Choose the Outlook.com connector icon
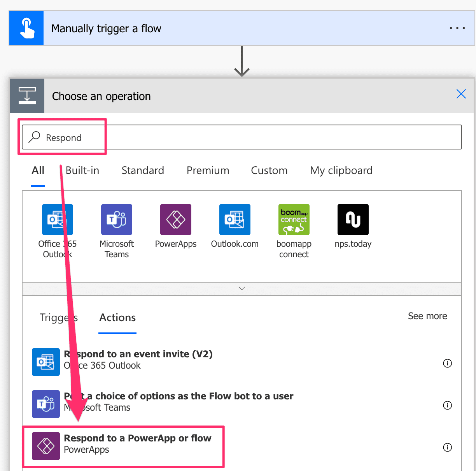Screen dimensions: 476x471 pyautogui.click(x=235, y=220)
